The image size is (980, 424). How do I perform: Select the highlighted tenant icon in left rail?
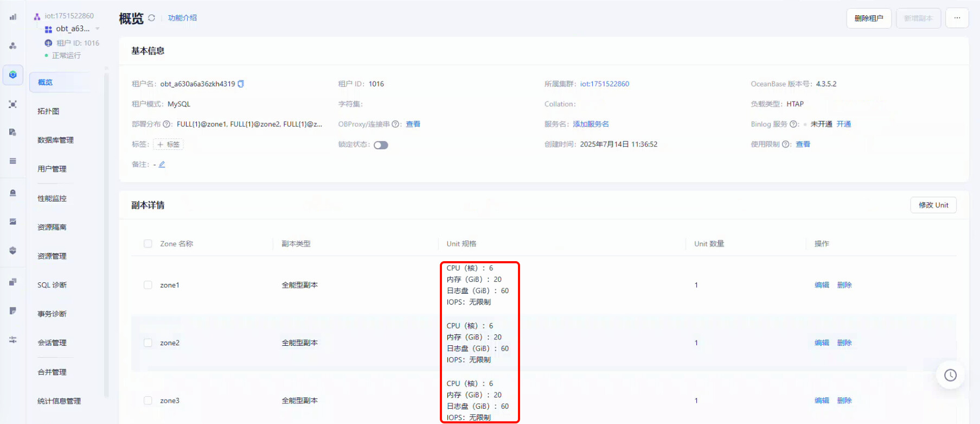(x=12, y=75)
